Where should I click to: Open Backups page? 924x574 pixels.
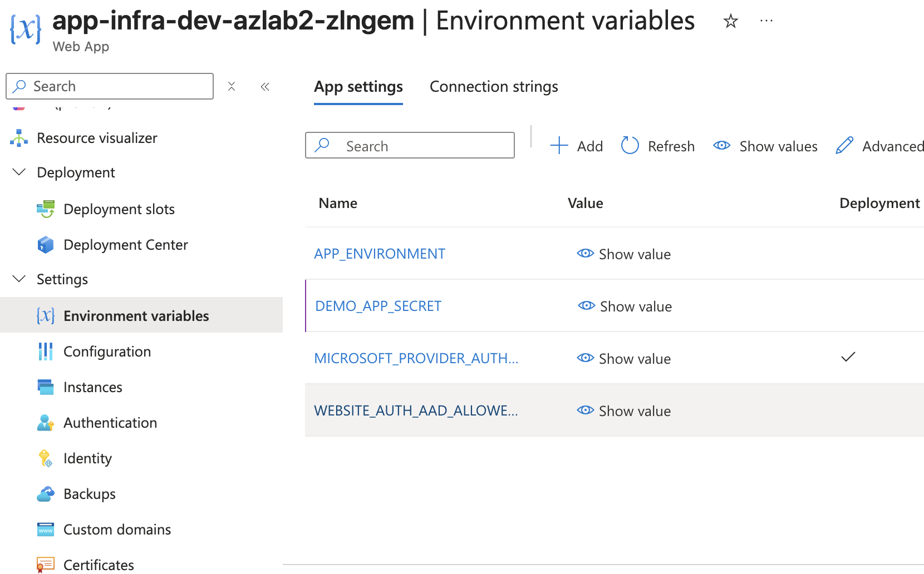point(90,494)
